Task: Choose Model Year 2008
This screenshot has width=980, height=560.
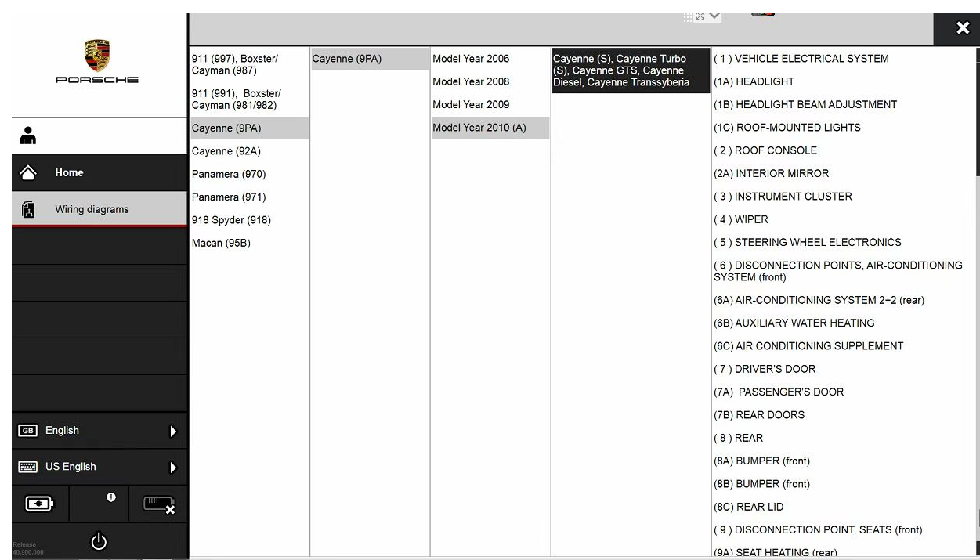Action: [x=471, y=81]
